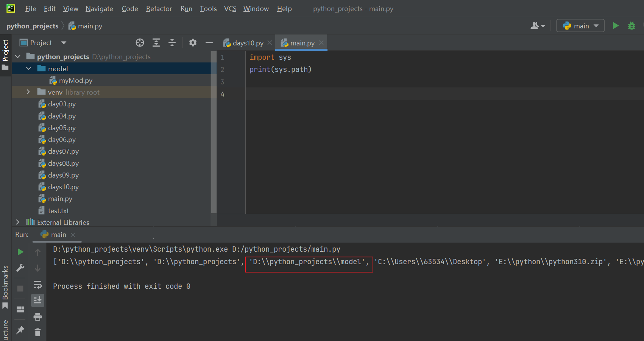Click the down stack trace arrow
644x341 pixels.
tap(37, 268)
